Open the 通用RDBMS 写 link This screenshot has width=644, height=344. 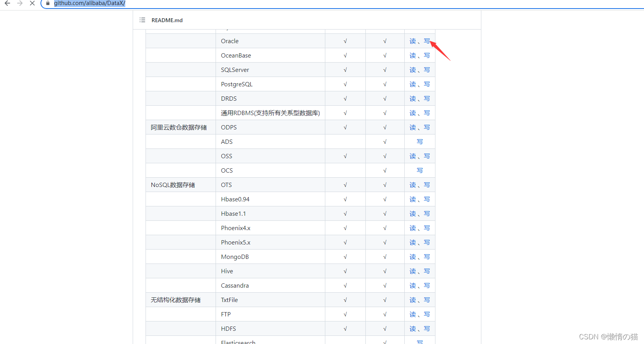(x=427, y=113)
